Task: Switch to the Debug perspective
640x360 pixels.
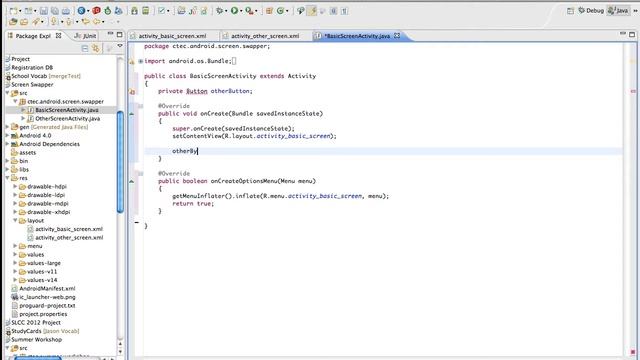Action: click(x=591, y=11)
